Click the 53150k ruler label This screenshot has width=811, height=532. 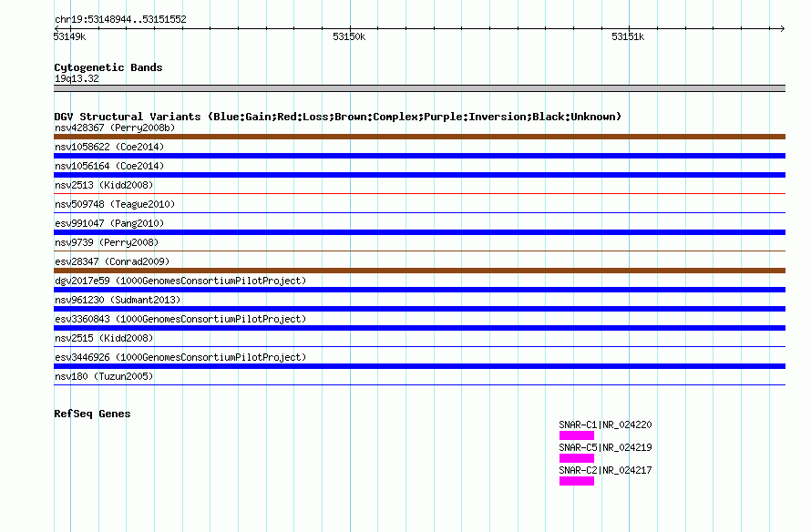point(349,36)
